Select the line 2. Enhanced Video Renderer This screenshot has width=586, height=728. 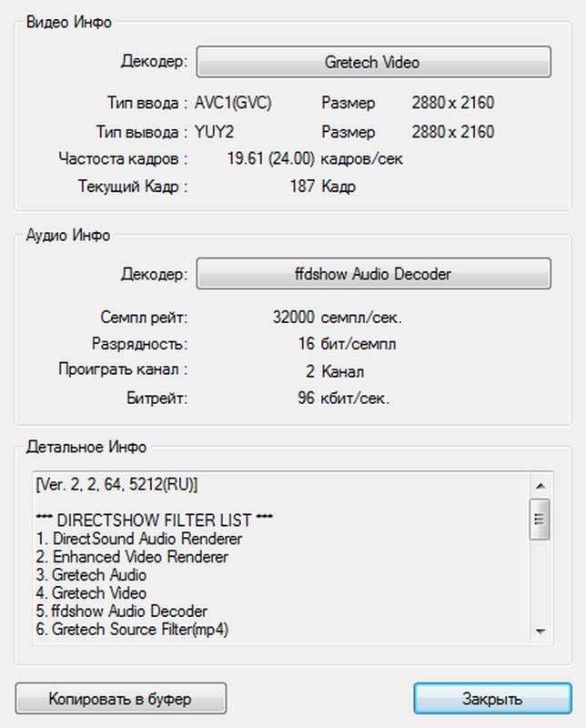(132, 557)
